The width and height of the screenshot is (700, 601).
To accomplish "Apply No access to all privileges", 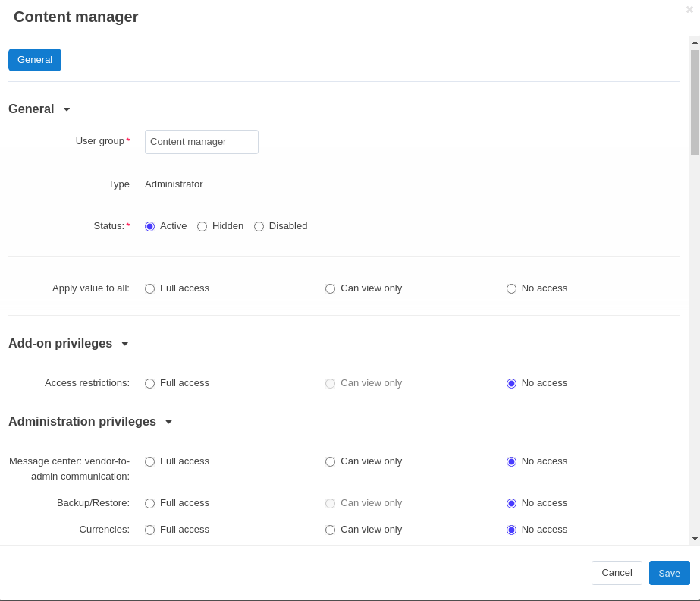I will tap(512, 288).
